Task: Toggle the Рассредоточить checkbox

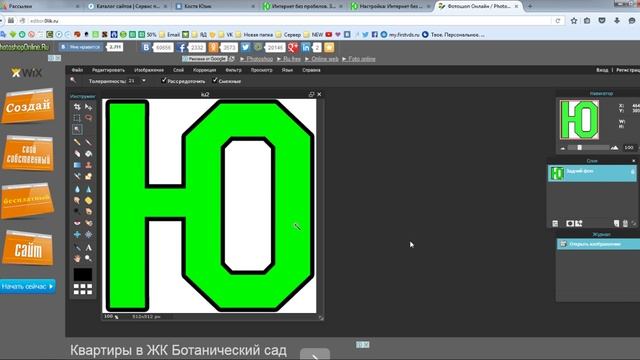Action: coord(164,80)
